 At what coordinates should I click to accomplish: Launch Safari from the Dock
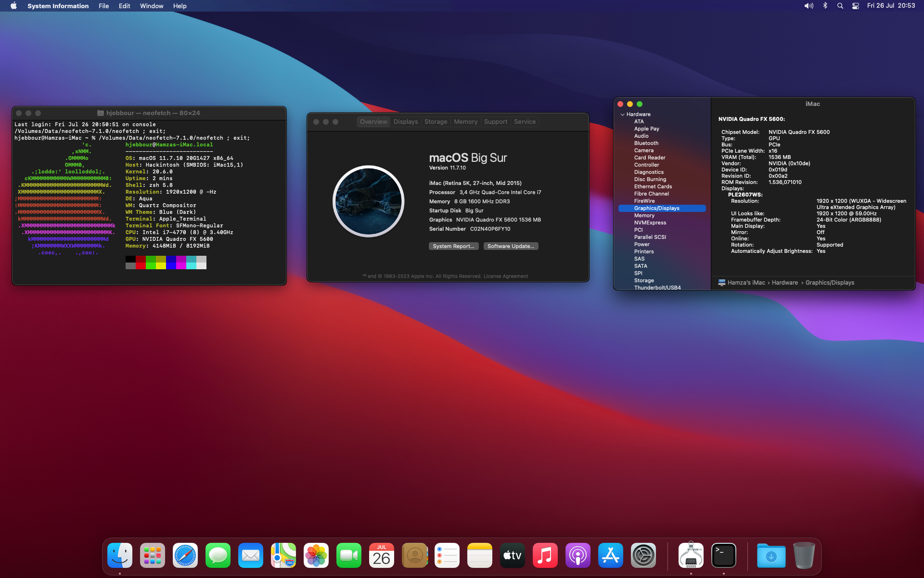tap(185, 555)
